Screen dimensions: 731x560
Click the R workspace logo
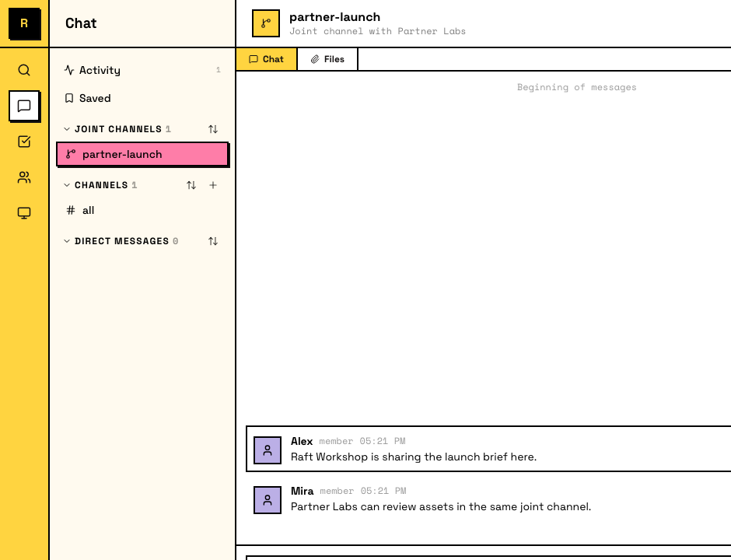(x=24, y=23)
